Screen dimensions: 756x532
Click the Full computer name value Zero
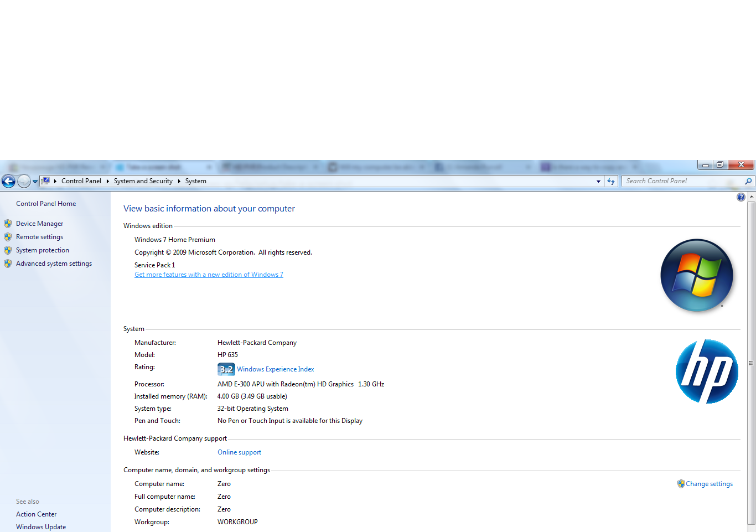(224, 497)
